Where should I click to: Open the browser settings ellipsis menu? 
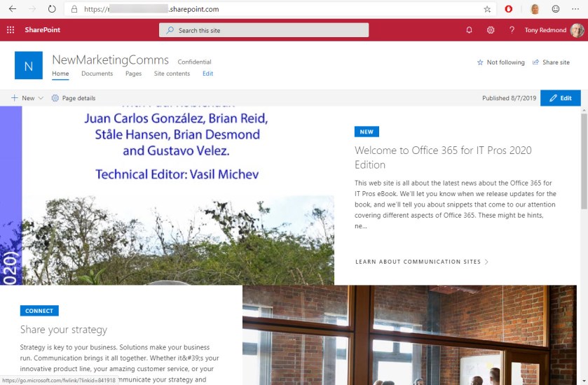[x=575, y=9]
